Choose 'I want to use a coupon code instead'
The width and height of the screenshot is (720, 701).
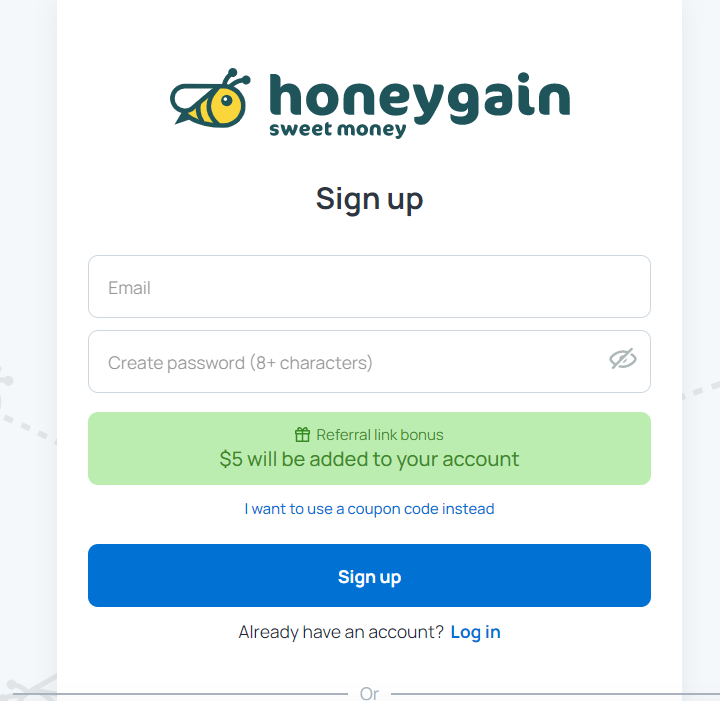coord(369,509)
